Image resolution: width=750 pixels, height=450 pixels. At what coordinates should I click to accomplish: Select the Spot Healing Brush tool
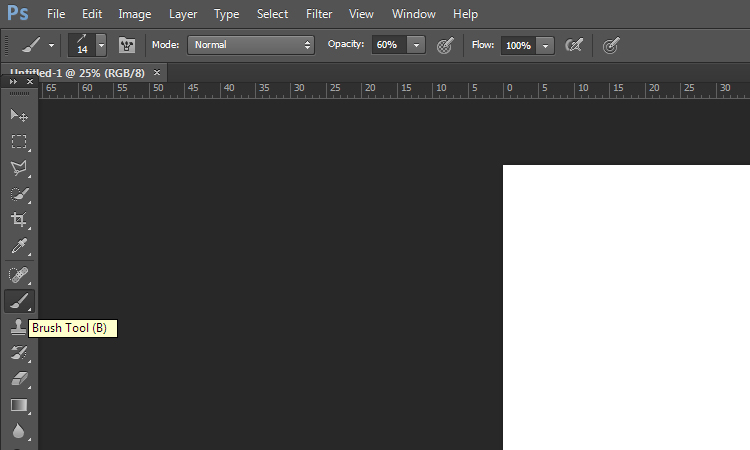(x=19, y=275)
